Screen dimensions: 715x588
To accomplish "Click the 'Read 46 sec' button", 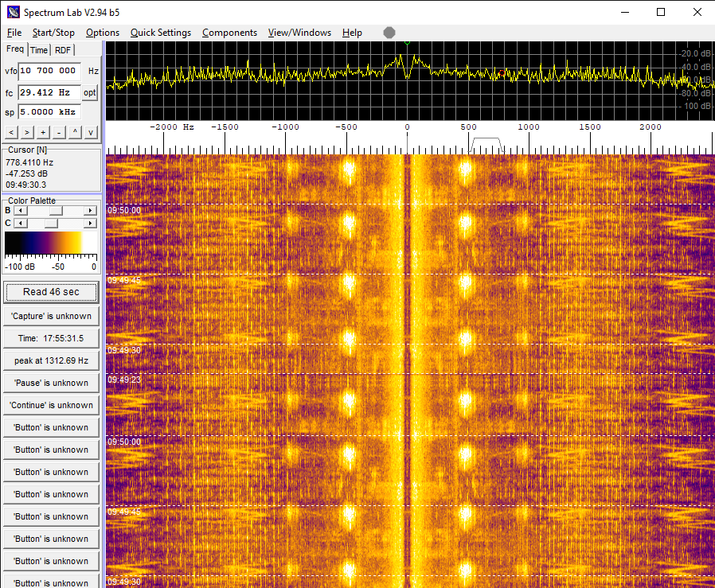I will (x=51, y=292).
